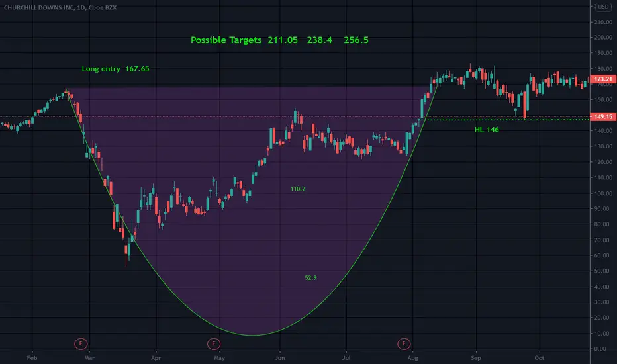Select the '110.2' text annotation

[x=298, y=189]
